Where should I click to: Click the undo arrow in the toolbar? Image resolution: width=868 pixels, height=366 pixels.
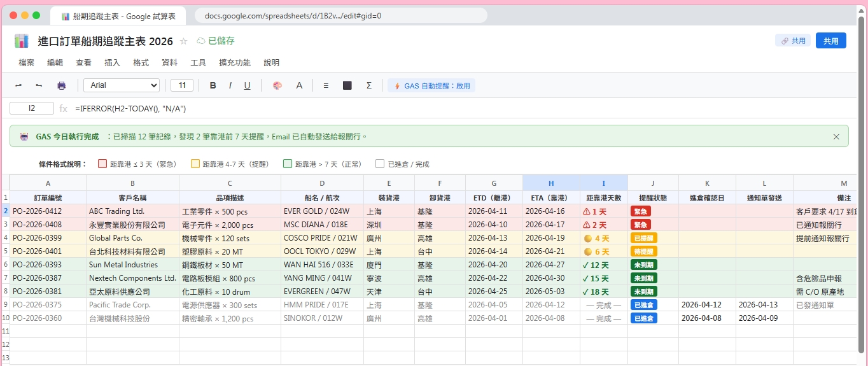point(18,85)
